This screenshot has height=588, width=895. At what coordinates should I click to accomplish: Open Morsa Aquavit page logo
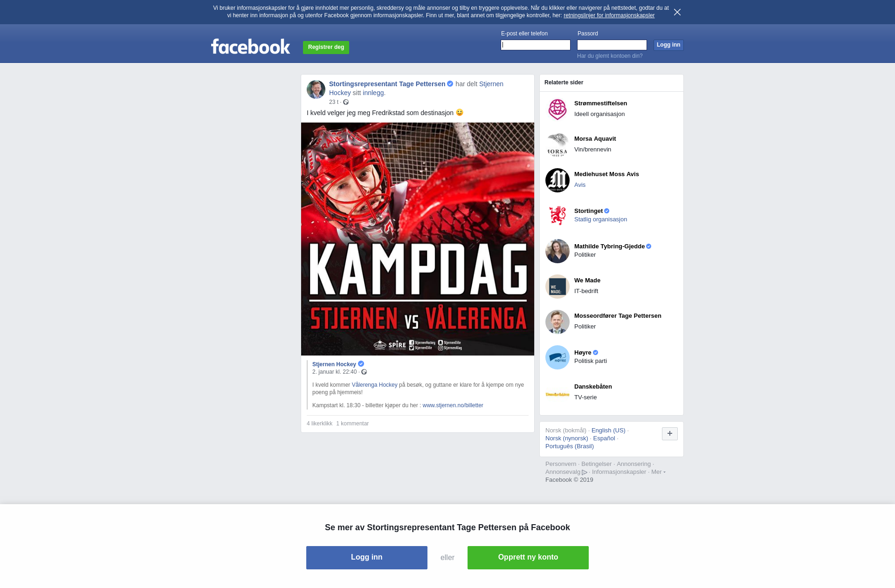point(558,145)
